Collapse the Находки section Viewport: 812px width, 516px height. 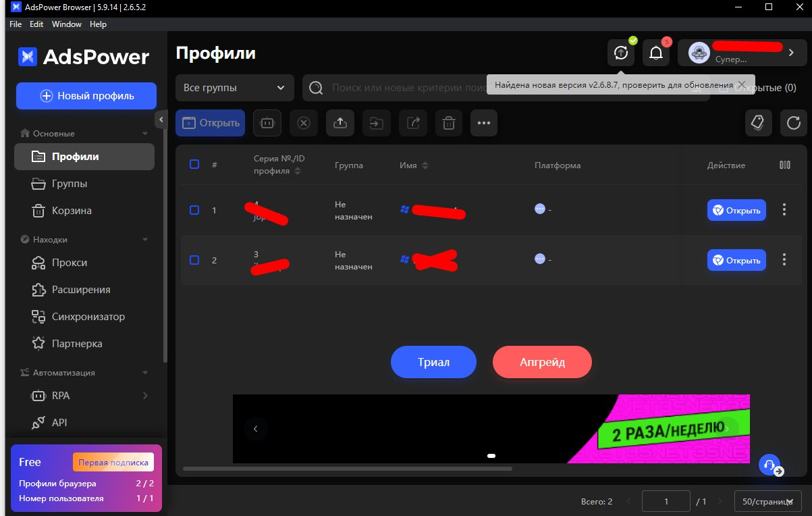[x=144, y=240]
